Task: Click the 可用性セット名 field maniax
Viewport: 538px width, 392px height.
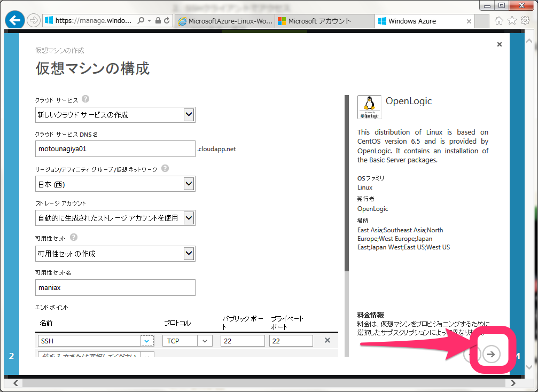Action: tap(115, 287)
